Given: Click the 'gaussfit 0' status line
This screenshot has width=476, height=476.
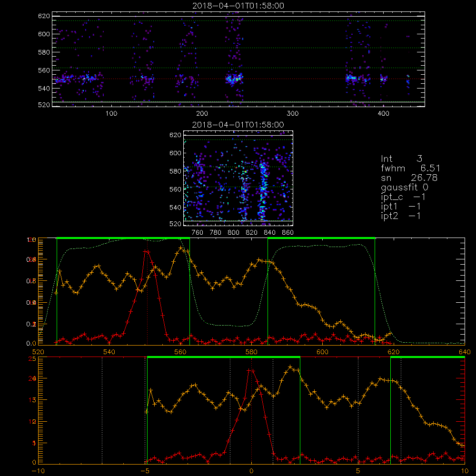Looking at the screenshot, I should [x=404, y=188].
